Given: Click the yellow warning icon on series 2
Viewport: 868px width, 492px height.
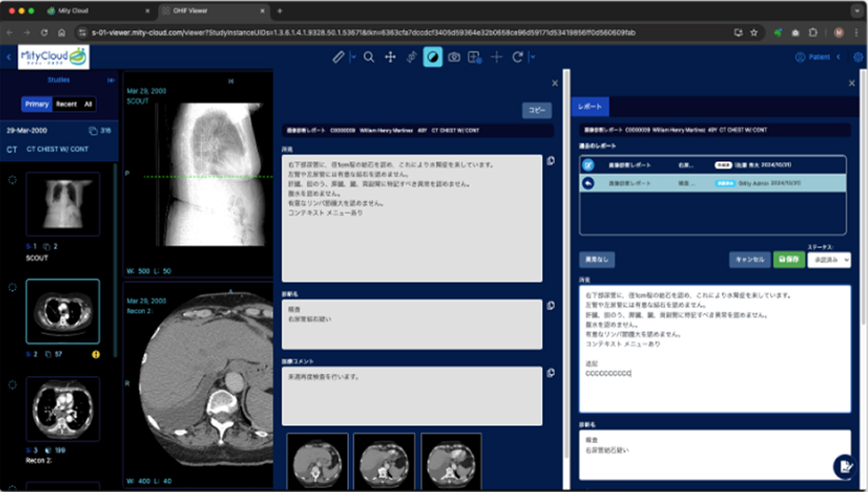Looking at the screenshot, I should point(96,354).
